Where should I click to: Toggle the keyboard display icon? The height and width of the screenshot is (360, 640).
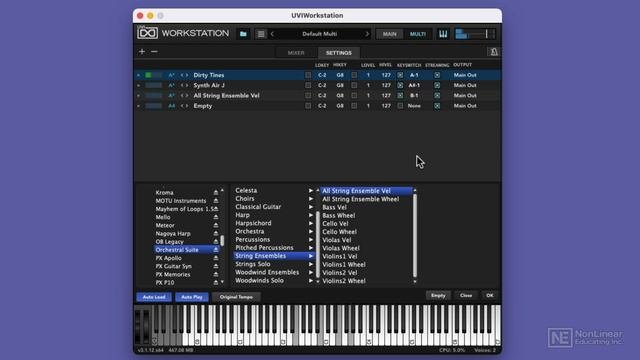443,34
